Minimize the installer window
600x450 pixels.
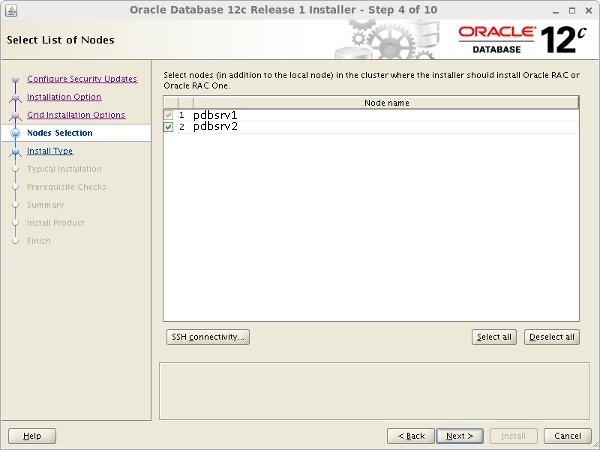pyautogui.click(x=556, y=11)
